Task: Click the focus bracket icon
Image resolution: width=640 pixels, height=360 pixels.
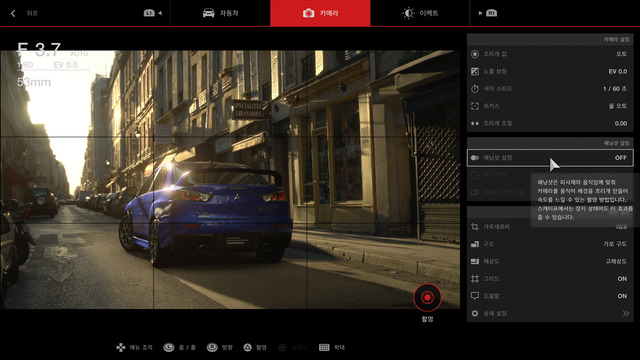Action: [x=475, y=106]
